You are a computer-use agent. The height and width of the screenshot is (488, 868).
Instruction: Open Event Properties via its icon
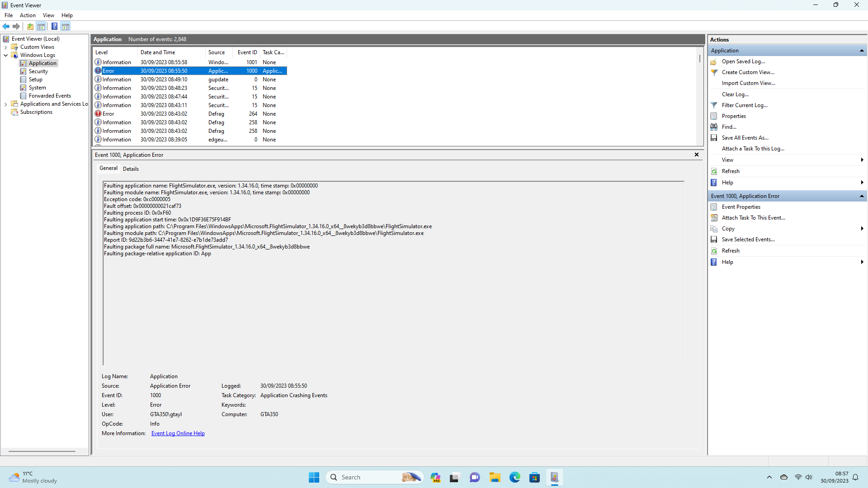[x=714, y=206]
